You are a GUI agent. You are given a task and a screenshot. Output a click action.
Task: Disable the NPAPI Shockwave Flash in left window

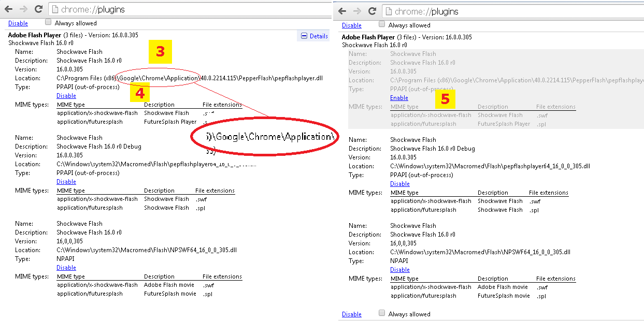point(66,268)
